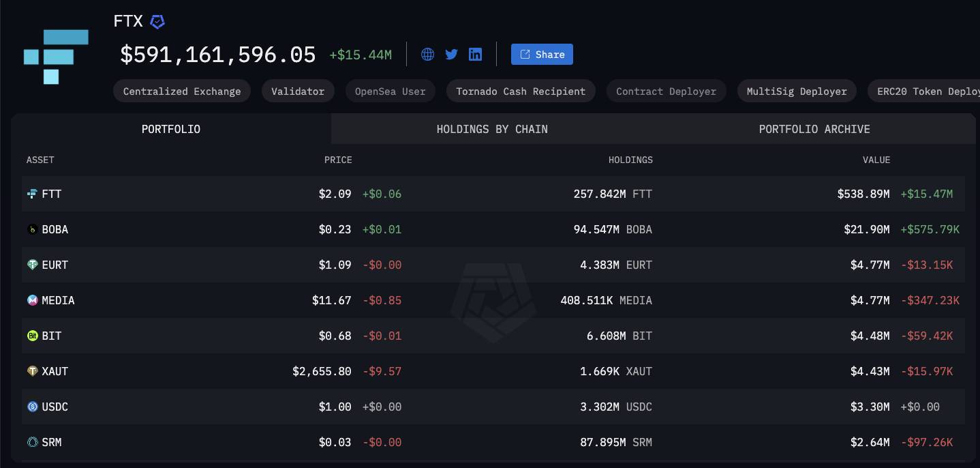
Task: Click the XAUT price $2,655.80
Action: point(322,371)
